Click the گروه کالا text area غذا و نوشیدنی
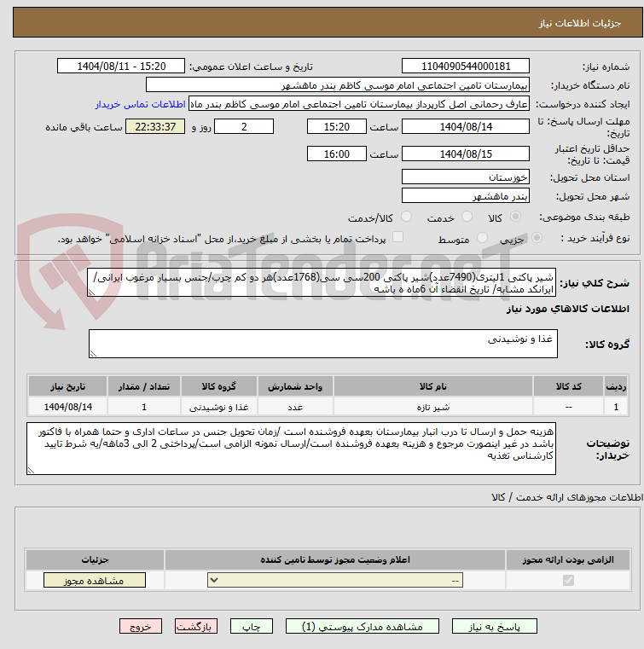This screenshot has width=644, height=649. tap(322, 344)
